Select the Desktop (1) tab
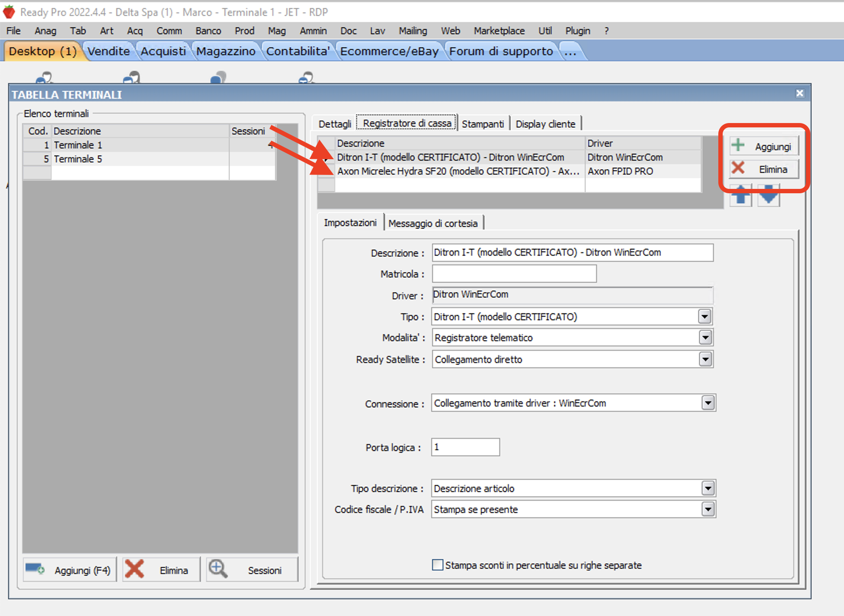This screenshot has height=616, width=844. [43, 51]
